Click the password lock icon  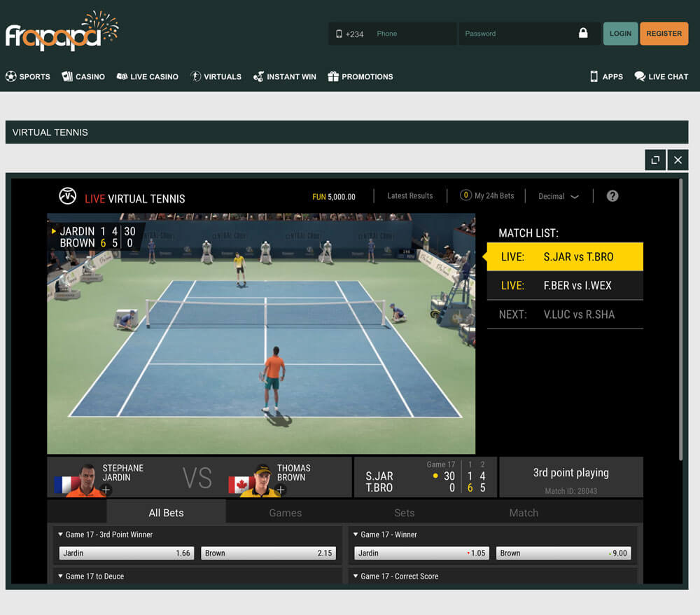583,34
